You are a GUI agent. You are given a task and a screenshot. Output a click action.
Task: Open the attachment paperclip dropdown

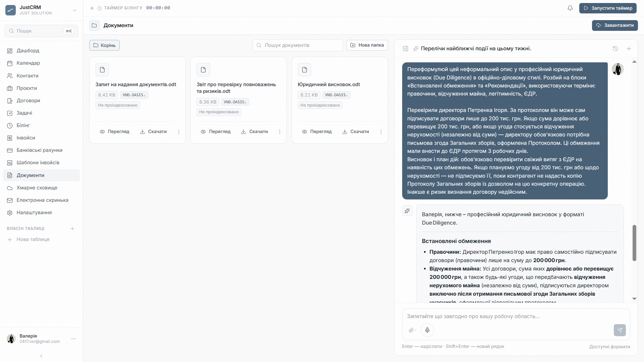tap(413, 330)
